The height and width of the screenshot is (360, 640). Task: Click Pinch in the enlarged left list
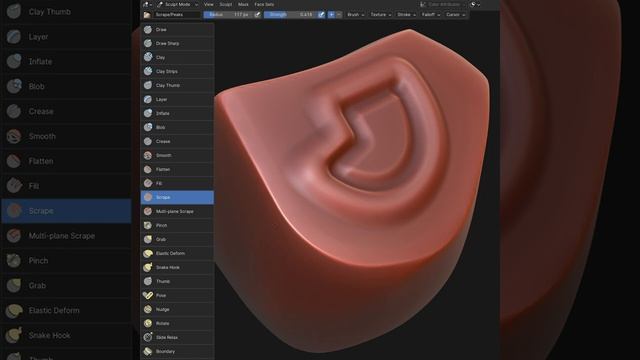(x=67, y=261)
